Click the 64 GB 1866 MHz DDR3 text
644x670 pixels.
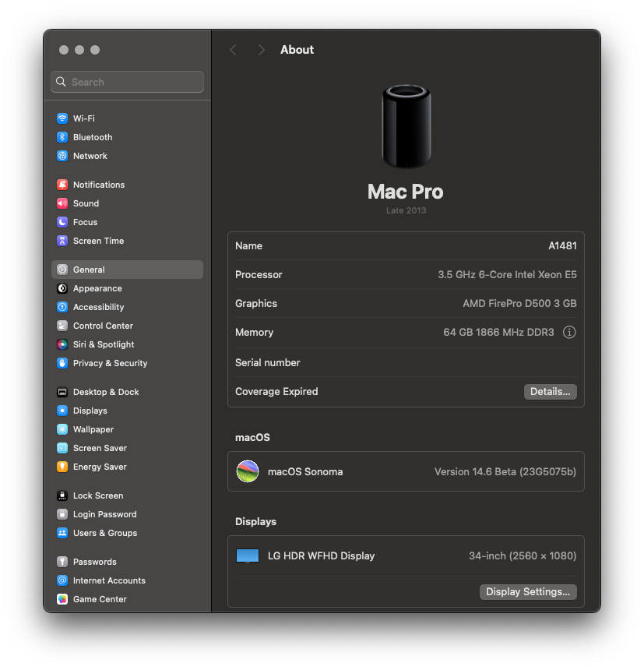click(x=498, y=333)
